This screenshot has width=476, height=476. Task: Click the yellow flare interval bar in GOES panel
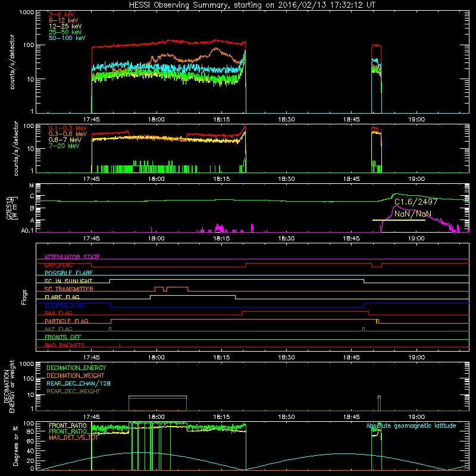399,220
